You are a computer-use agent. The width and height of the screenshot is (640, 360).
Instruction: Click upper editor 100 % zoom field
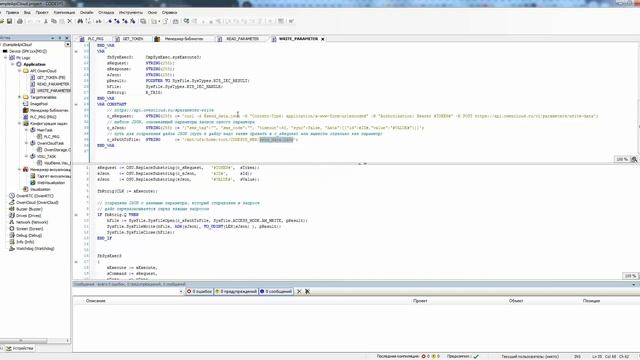(622, 159)
